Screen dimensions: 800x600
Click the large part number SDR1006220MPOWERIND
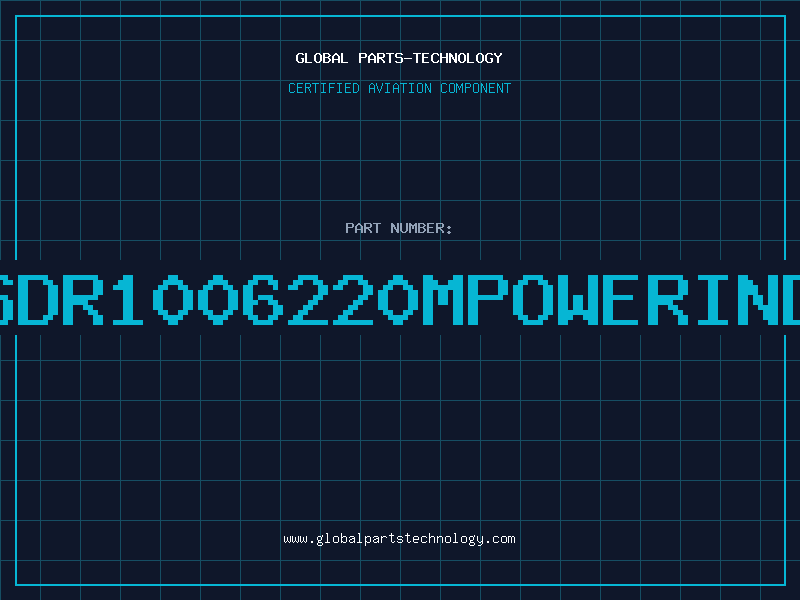400,300
